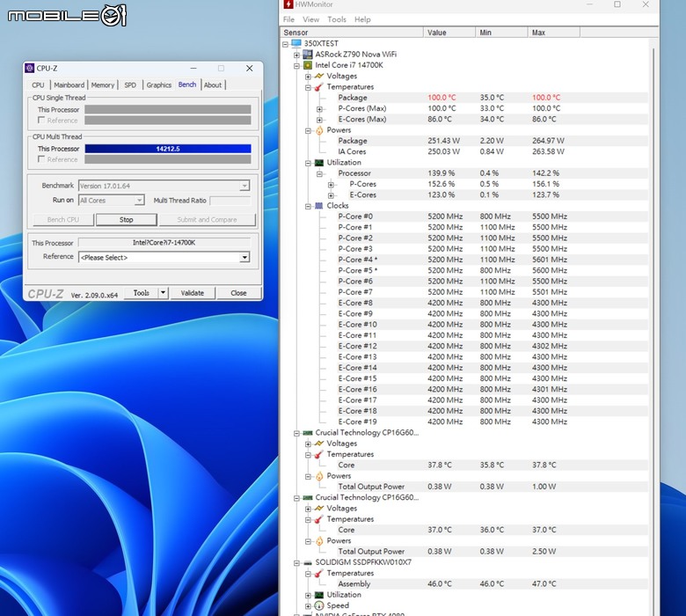This screenshot has height=616, width=686.
Task: Click the CPU Utilization chart icon
Action: (319, 163)
